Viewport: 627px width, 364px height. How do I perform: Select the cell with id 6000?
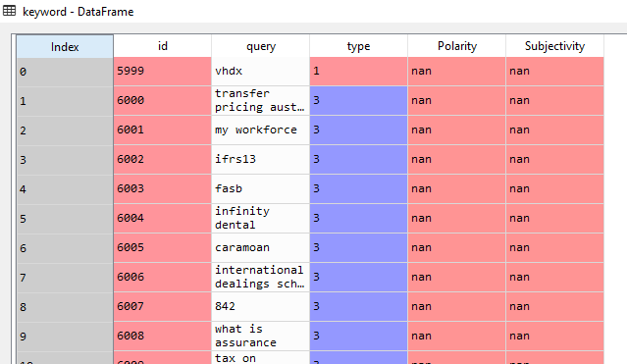pyautogui.click(x=162, y=101)
